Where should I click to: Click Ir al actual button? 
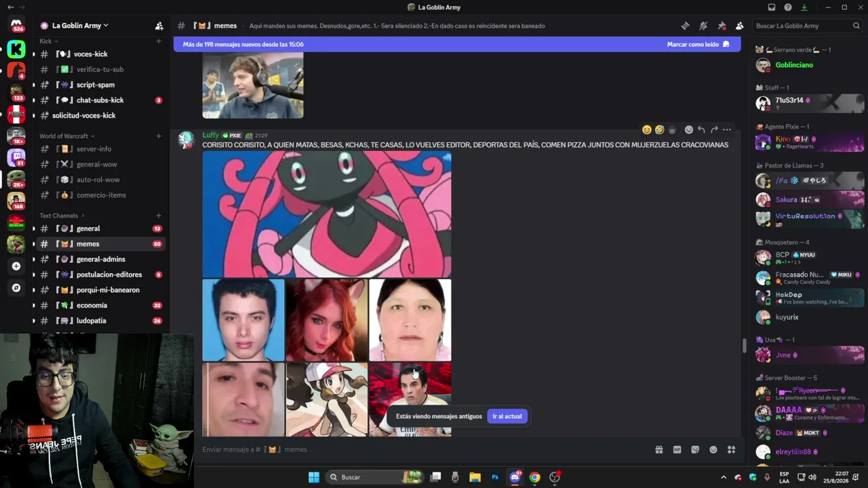507,416
